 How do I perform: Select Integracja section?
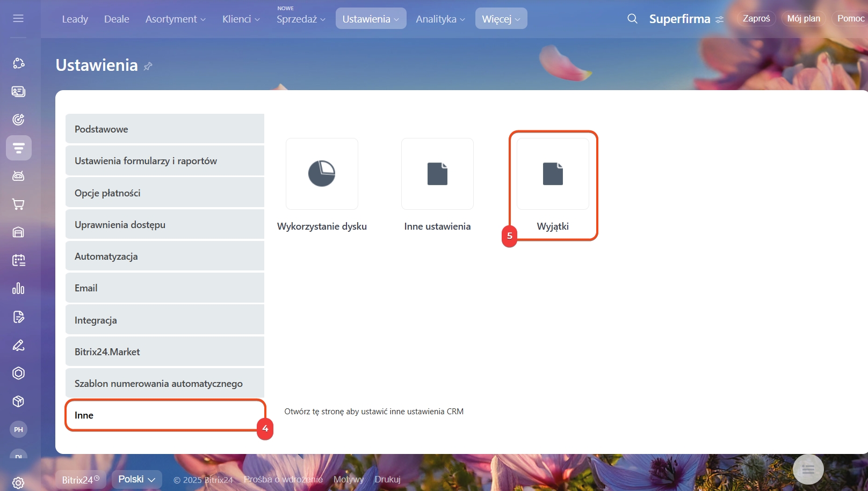pyautogui.click(x=165, y=320)
